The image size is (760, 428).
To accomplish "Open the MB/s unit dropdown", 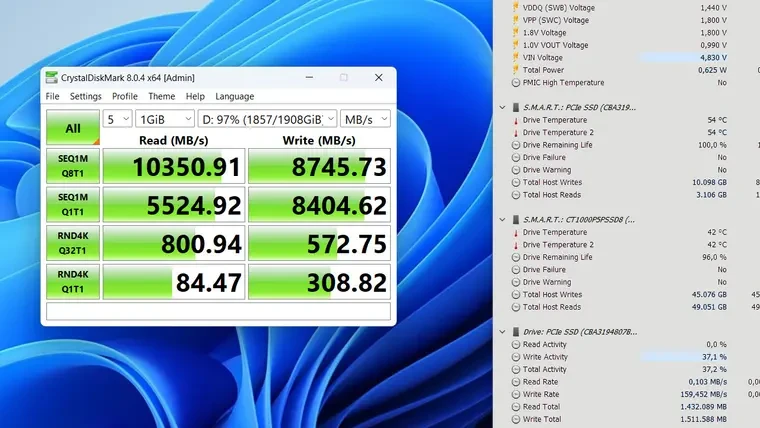I will [x=365, y=119].
